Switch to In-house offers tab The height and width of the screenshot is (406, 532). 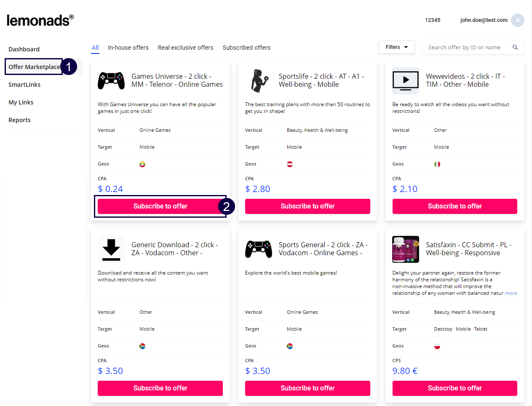point(128,48)
